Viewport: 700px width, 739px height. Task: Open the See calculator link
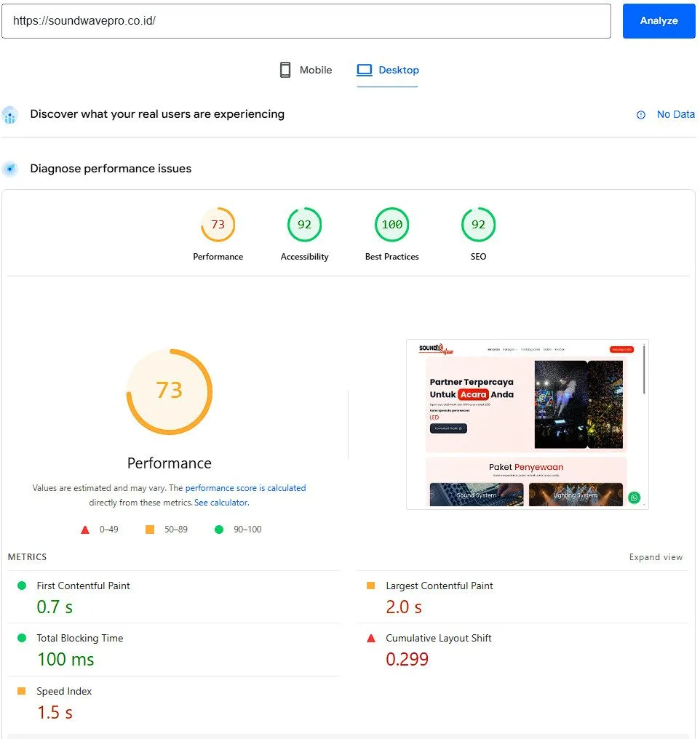(x=221, y=503)
